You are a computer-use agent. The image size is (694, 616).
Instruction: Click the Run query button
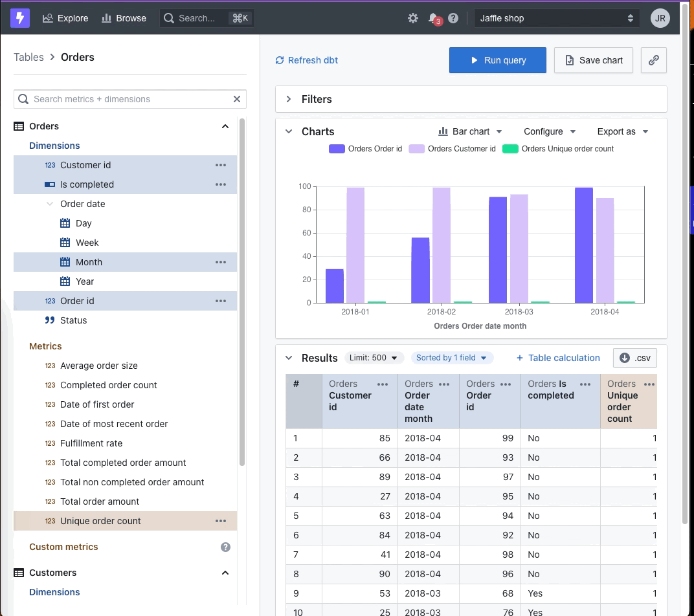497,60
